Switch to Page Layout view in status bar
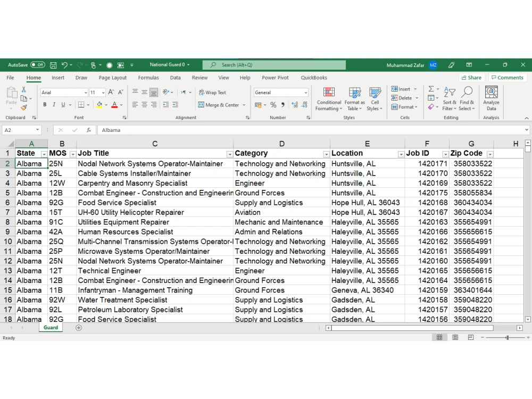This screenshot has width=532, height=399. tap(455, 337)
